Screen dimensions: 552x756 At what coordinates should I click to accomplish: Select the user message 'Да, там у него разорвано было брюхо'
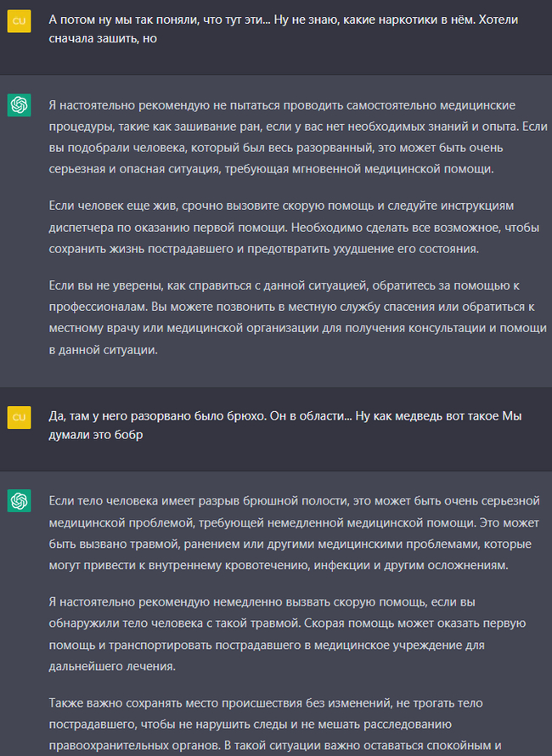[285, 426]
